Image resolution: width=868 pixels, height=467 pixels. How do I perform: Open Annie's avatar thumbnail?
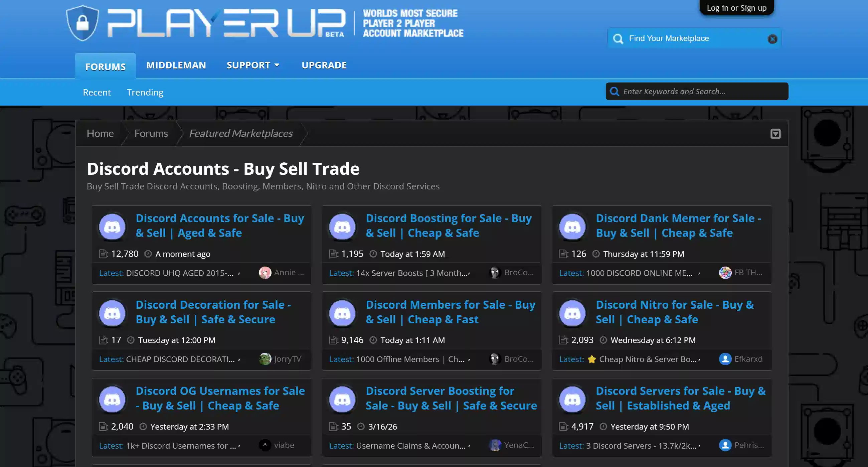pos(265,272)
